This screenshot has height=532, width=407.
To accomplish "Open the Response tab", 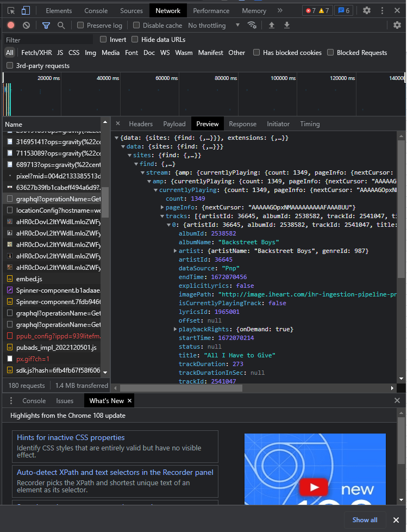I will point(242,124).
